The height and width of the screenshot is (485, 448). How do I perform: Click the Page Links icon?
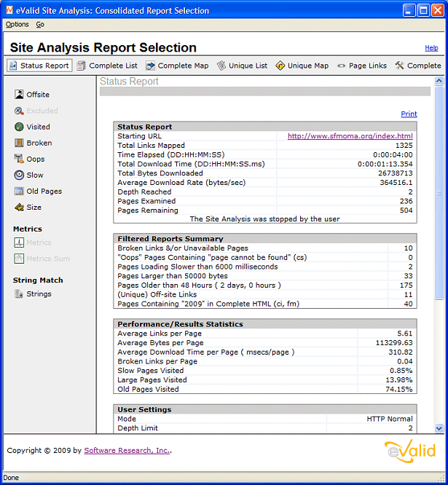coord(341,66)
